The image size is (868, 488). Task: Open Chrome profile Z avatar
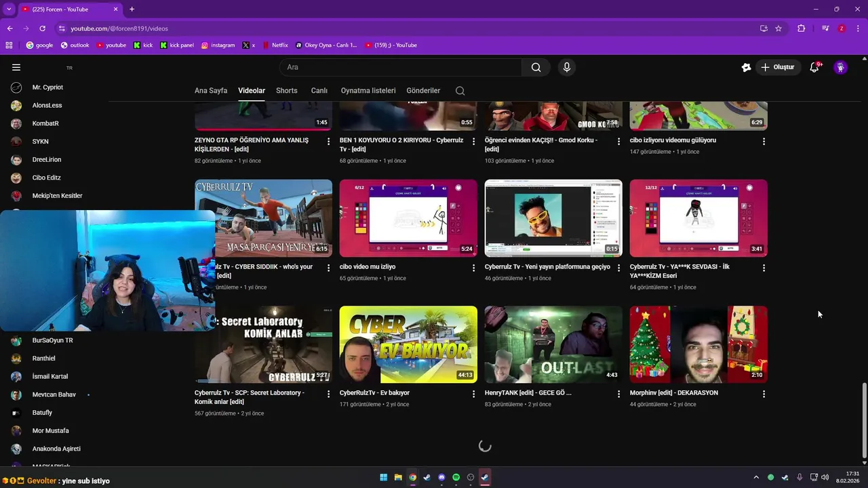pyautogui.click(x=842, y=28)
